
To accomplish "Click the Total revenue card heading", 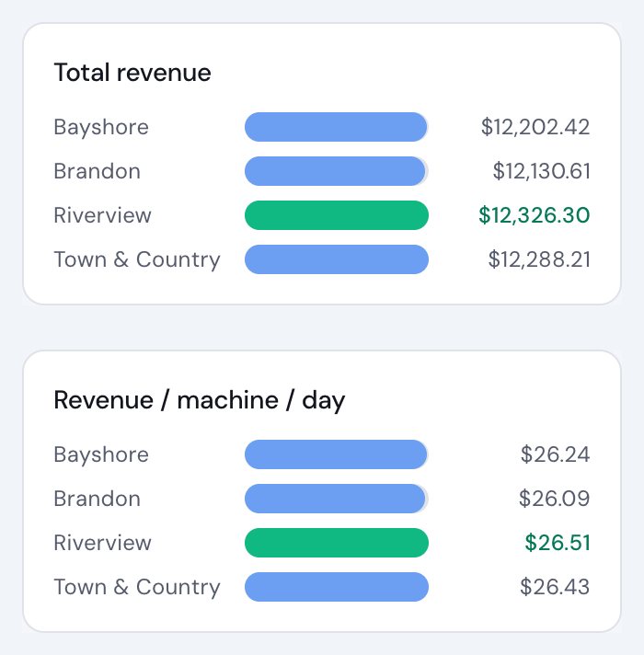I will point(132,73).
